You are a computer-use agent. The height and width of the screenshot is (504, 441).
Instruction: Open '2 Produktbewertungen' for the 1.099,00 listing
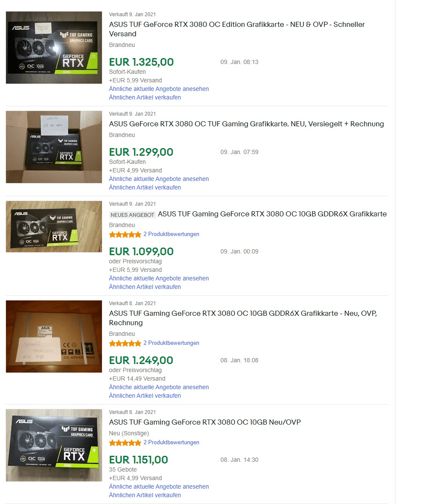[171, 234]
